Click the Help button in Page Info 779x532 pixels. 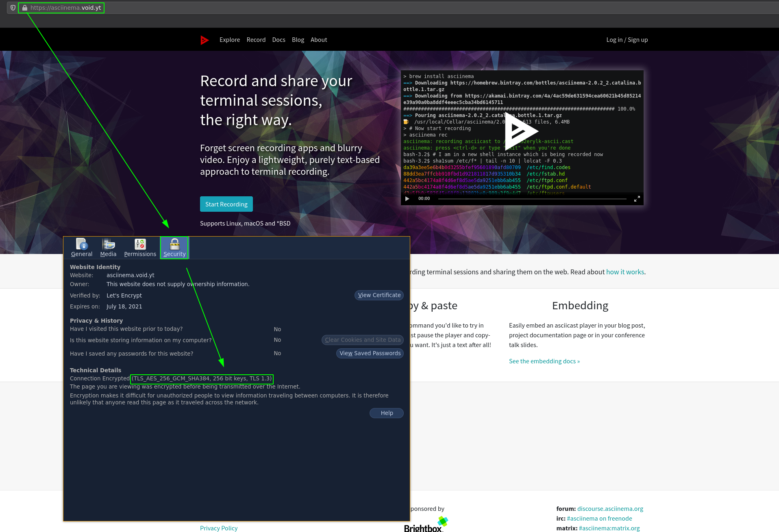coord(387,413)
